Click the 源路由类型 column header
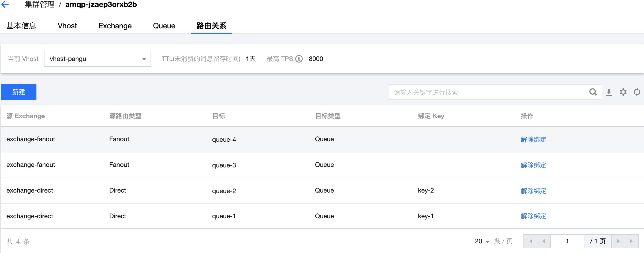This screenshot has width=644, height=253. tap(125, 116)
